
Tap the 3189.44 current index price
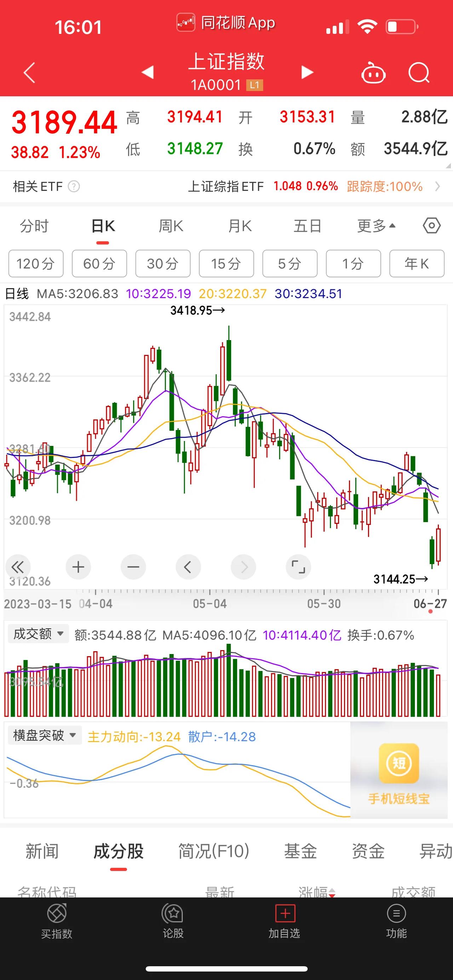[64, 122]
